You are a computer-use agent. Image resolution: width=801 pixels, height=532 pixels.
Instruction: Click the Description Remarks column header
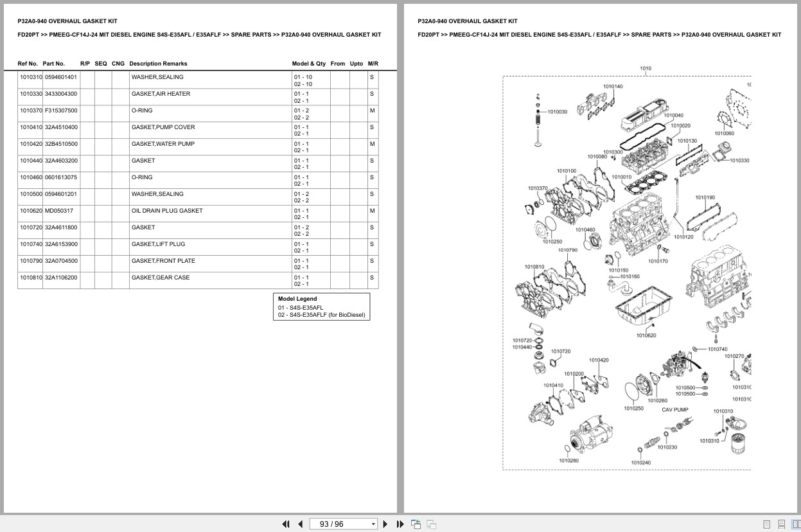click(x=158, y=64)
